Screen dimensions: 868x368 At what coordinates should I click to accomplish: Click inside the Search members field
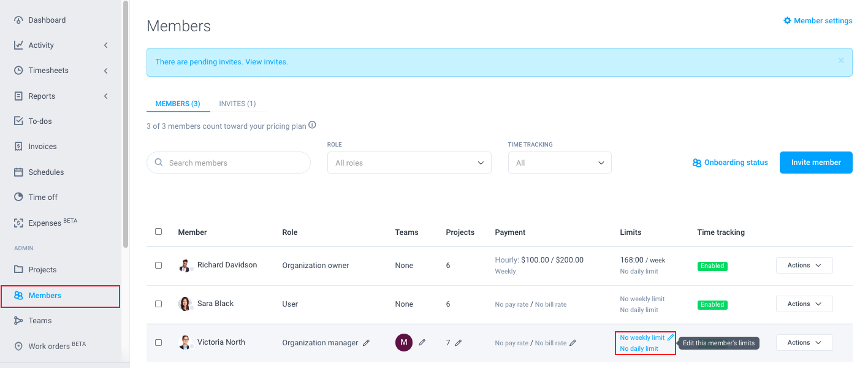pyautogui.click(x=228, y=163)
